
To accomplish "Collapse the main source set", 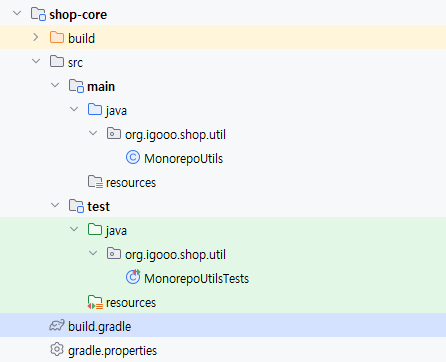I will click(55, 85).
